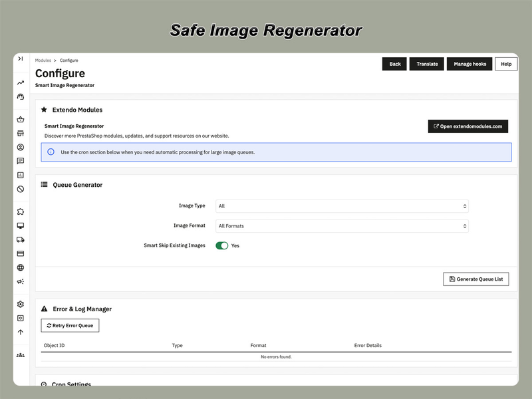The image size is (532, 399).
Task: Click the Queue Generator heading
Action: pyautogui.click(x=77, y=185)
